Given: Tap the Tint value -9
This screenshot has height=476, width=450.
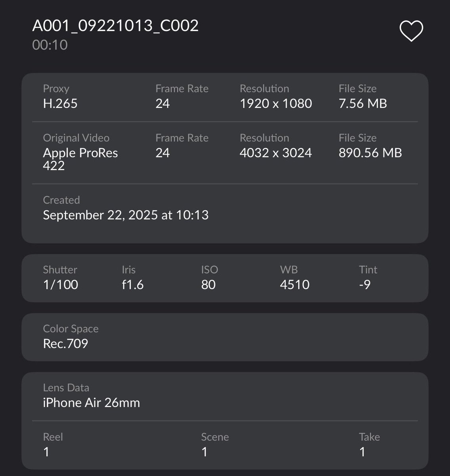Looking at the screenshot, I should point(365,285).
